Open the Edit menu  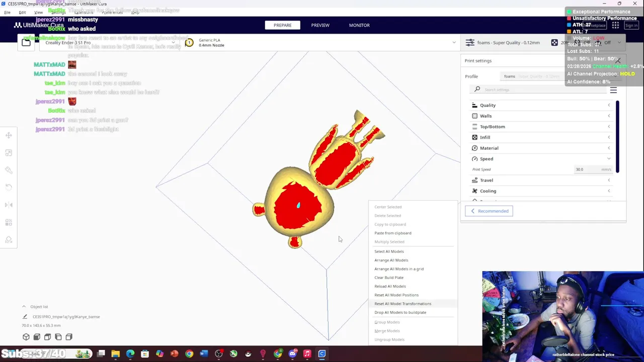(22, 12)
